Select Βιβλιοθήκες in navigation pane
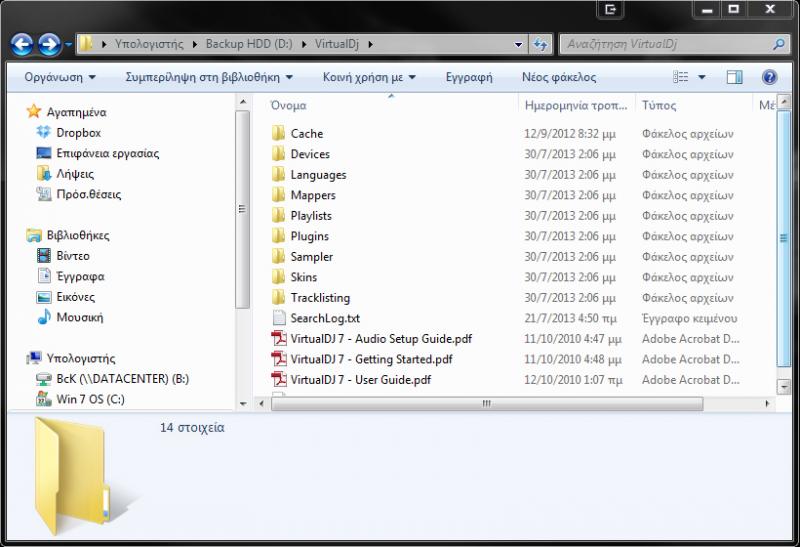This screenshot has width=800, height=547. pos(68,235)
